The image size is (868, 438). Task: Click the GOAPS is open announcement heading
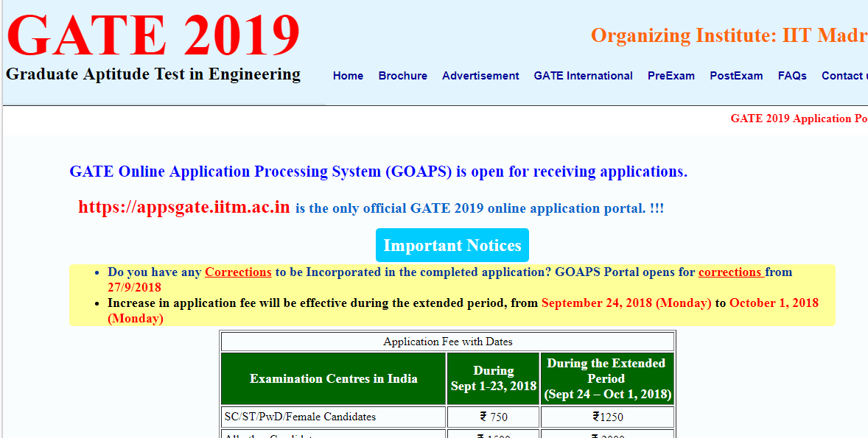coord(378,172)
